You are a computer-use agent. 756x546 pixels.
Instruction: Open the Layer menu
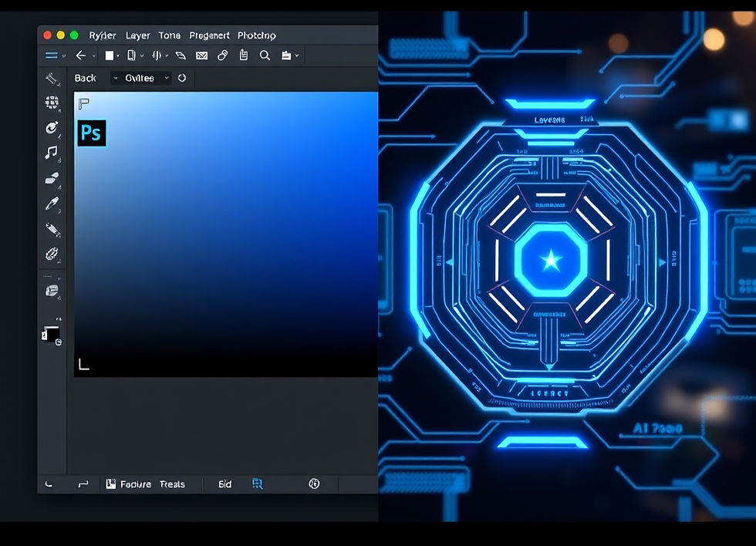click(x=137, y=35)
